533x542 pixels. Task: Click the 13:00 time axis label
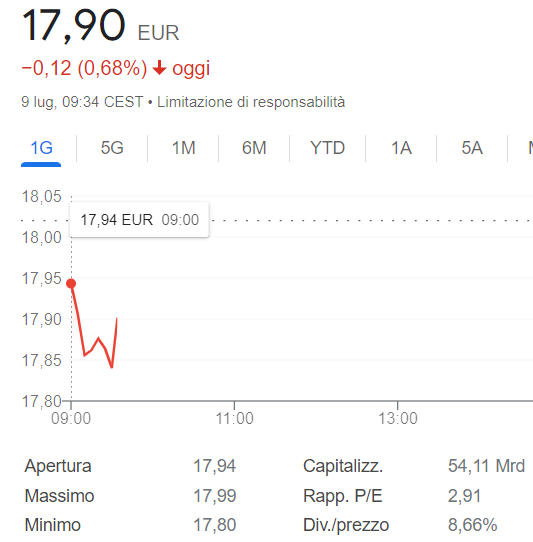click(x=398, y=418)
